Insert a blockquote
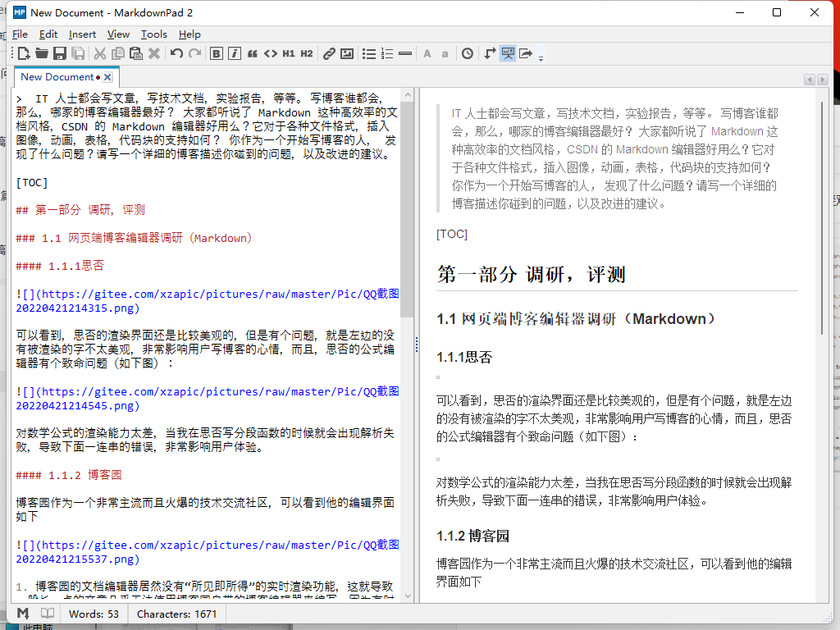Viewport: 840px width, 630px height. [253, 53]
